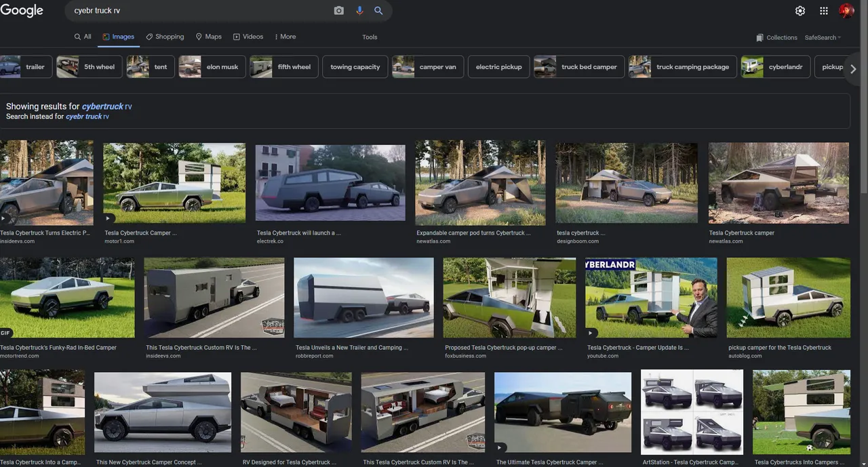The height and width of the screenshot is (467, 868).
Task: Open the Tools options
Action: click(x=370, y=37)
